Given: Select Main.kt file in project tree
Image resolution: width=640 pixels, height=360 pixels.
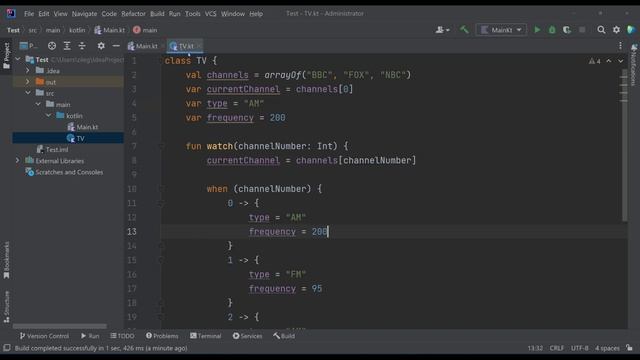Looking at the screenshot, I should coord(82,127).
